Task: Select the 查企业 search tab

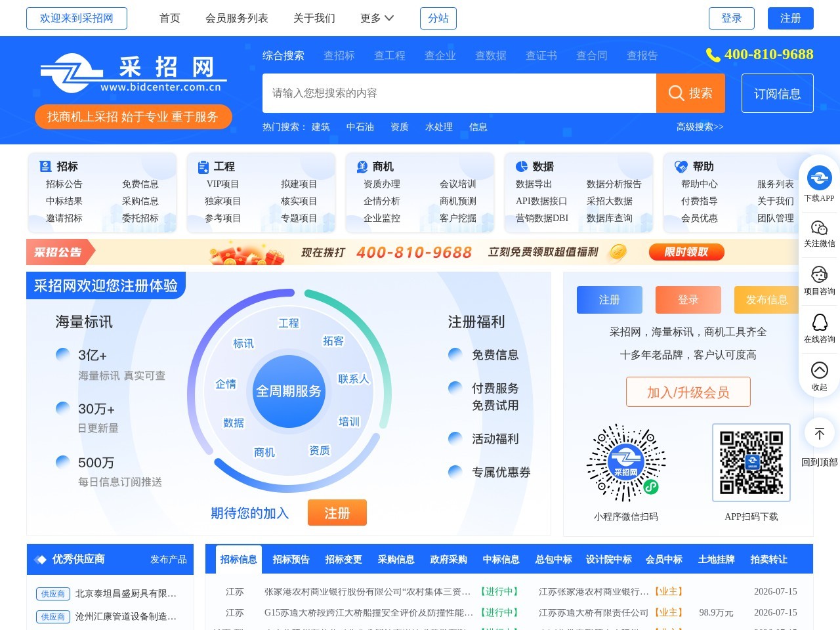Action: coord(440,56)
